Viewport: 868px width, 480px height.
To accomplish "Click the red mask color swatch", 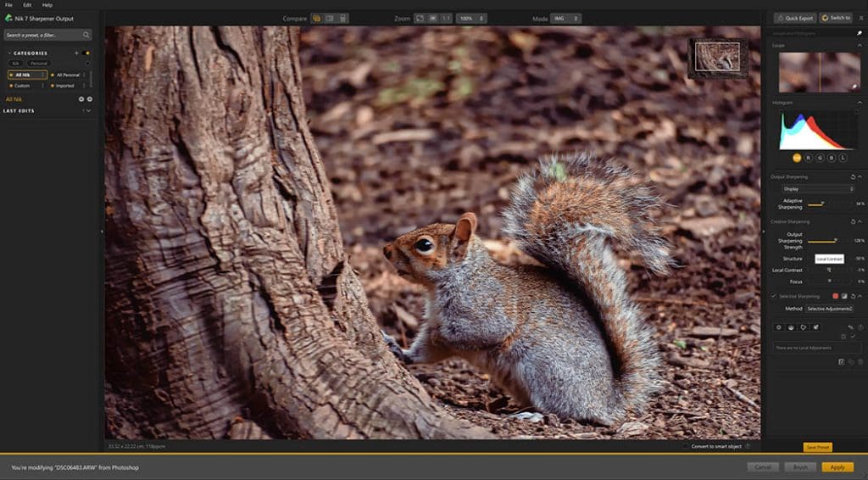I will click(835, 296).
